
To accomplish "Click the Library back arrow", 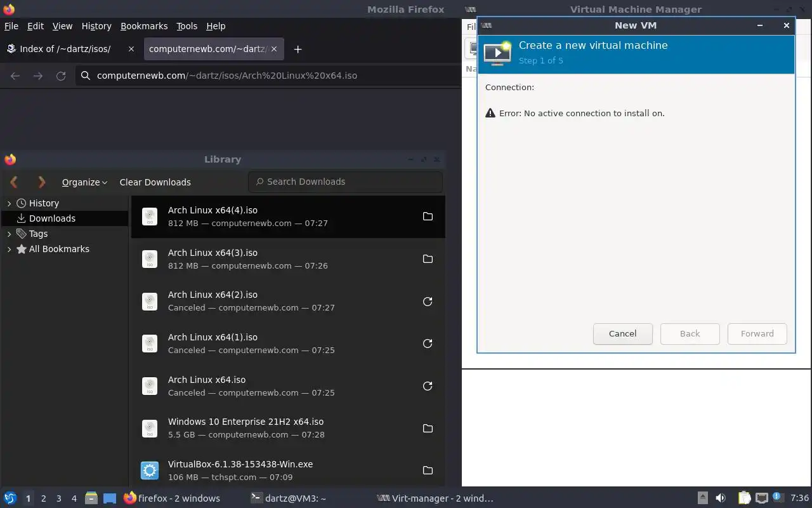I will tap(14, 182).
